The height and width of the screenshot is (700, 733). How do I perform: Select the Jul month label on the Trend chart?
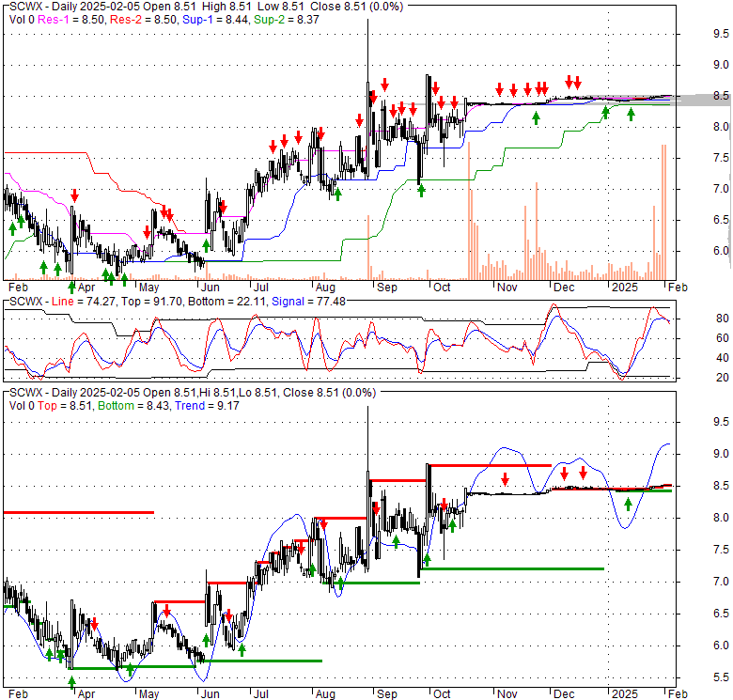point(261,694)
